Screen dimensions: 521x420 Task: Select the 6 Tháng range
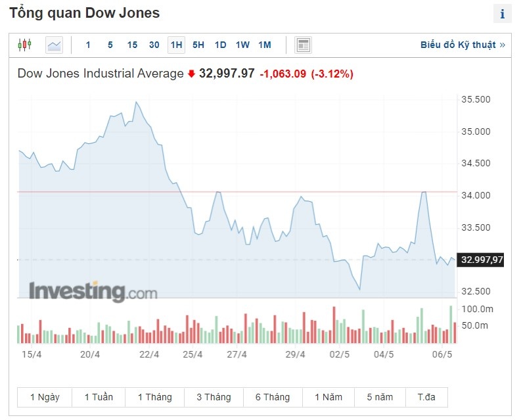tap(272, 397)
